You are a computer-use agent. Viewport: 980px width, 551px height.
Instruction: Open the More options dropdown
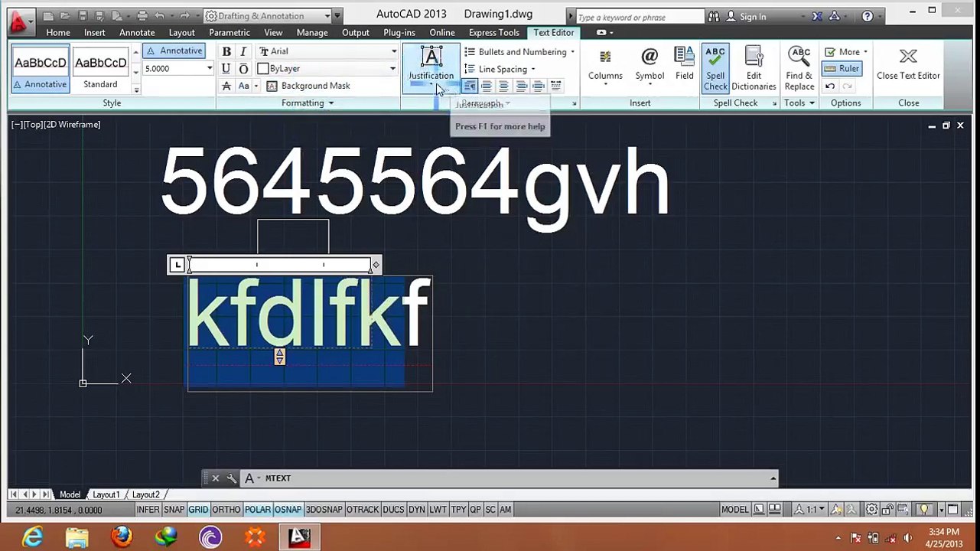pyautogui.click(x=846, y=52)
